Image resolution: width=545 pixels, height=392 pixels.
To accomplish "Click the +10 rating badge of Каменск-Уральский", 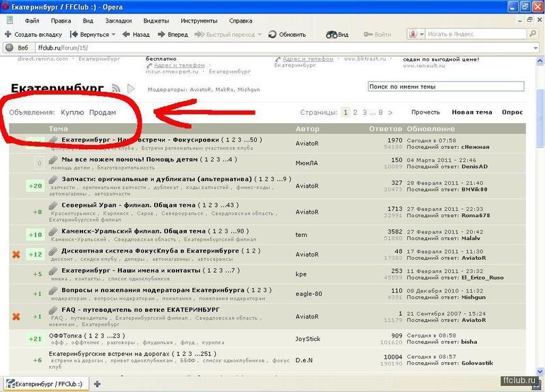I will (35, 235).
